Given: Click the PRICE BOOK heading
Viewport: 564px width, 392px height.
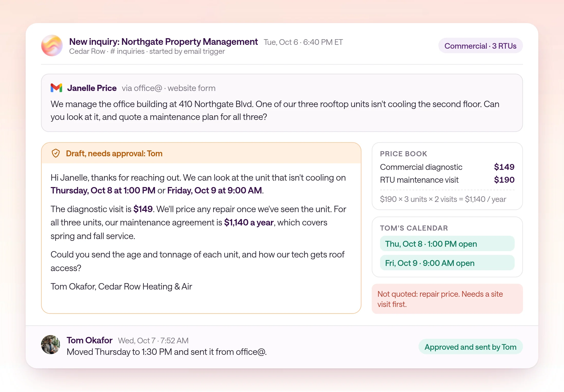Looking at the screenshot, I should (404, 154).
